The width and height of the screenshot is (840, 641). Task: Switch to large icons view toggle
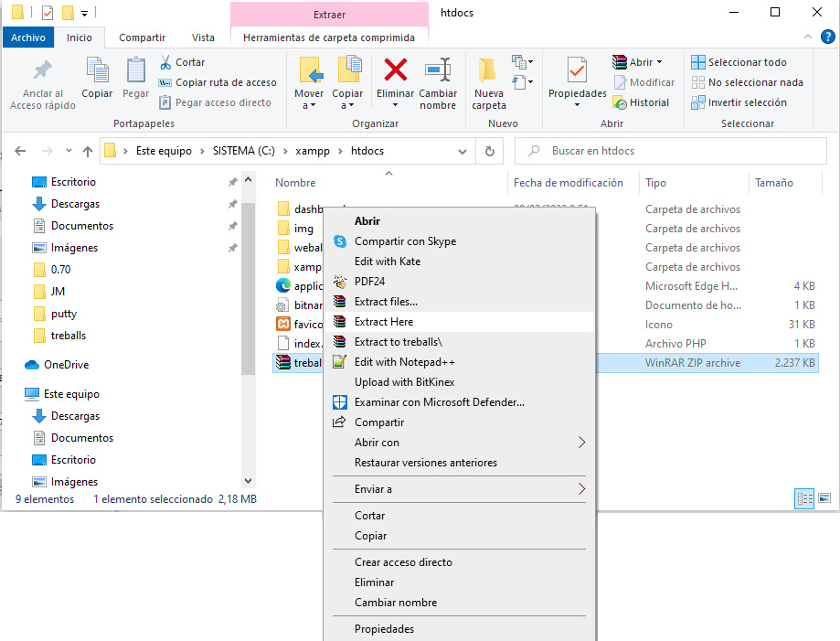pyautogui.click(x=824, y=498)
